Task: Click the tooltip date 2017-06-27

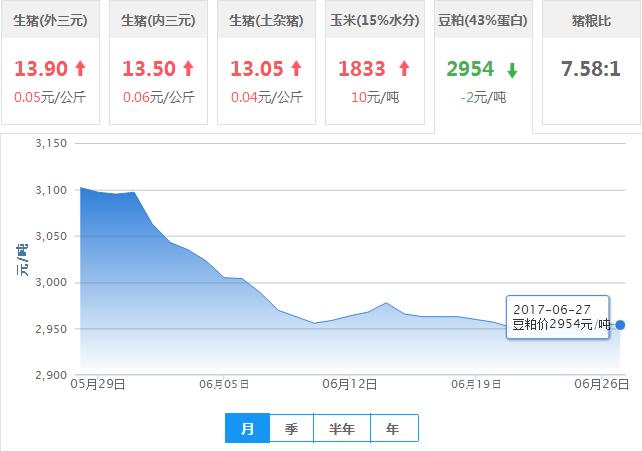Action: click(x=552, y=309)
